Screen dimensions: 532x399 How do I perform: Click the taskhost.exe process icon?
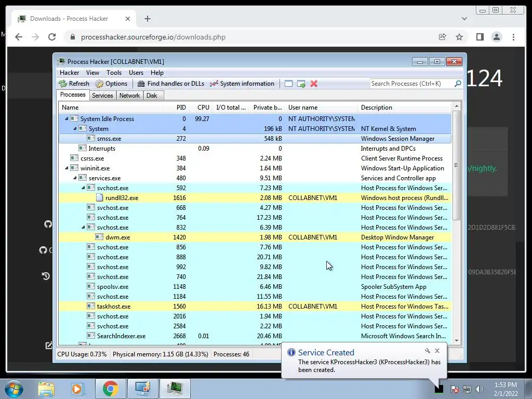coord(90,306)
